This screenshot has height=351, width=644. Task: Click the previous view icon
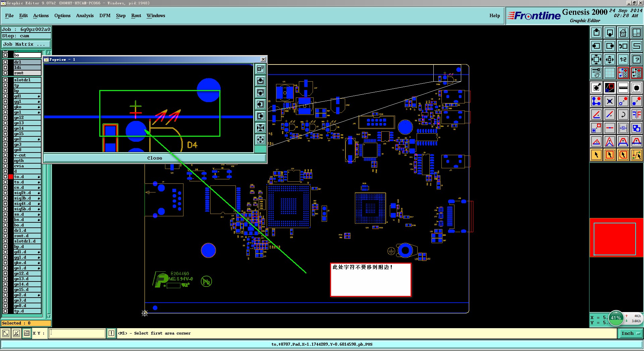(623, 46)
